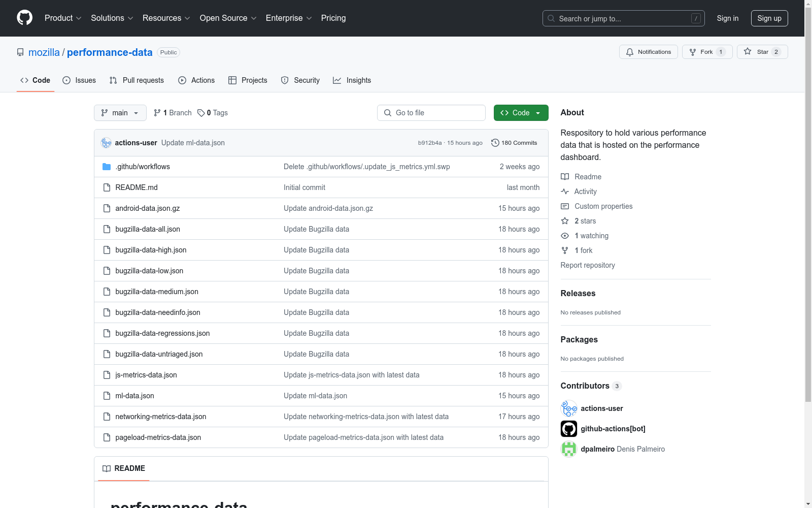Expand the Resources menu
This screenshot has width=812, height=508.
166,18
